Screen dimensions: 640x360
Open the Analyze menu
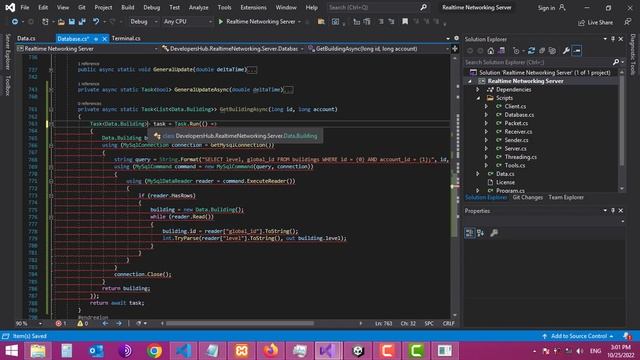(198, 7)
